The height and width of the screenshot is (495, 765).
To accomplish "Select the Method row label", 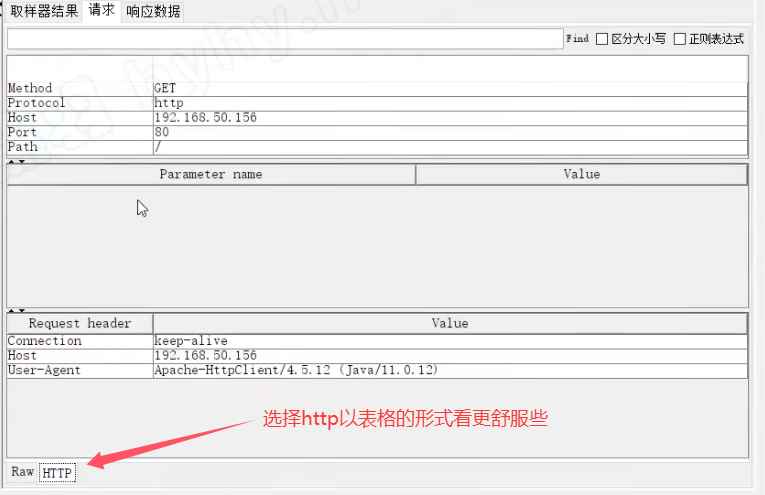I will [x=80, y=88].
